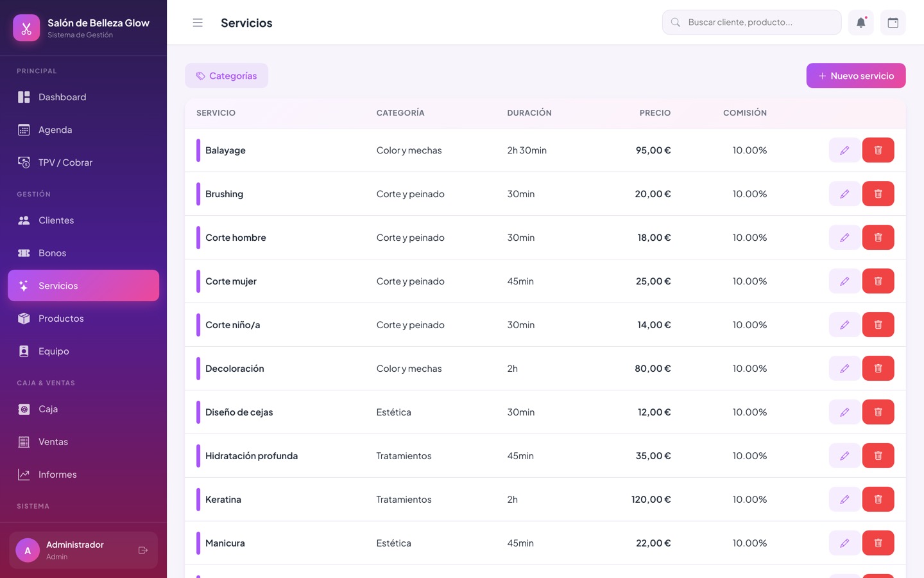Image resolution: width=924 pixels, height=578 pixels.
Task: Open the Clientes section
Action: coord(83,220)
